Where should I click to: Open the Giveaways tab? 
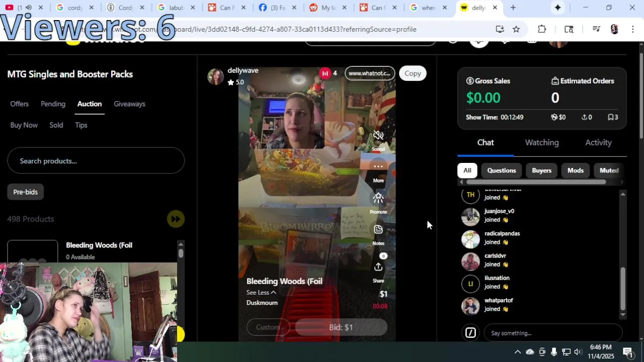coord(129,104)
